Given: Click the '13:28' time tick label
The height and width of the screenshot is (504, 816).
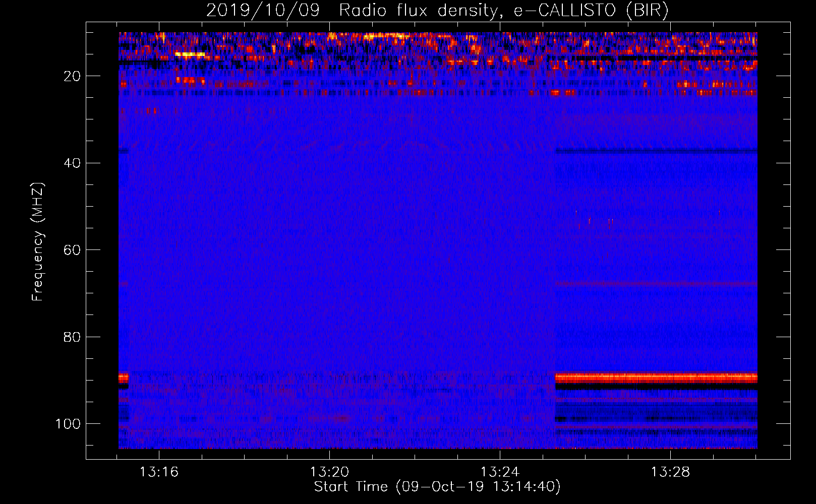Looking at the screenshot, I should 670,472.
